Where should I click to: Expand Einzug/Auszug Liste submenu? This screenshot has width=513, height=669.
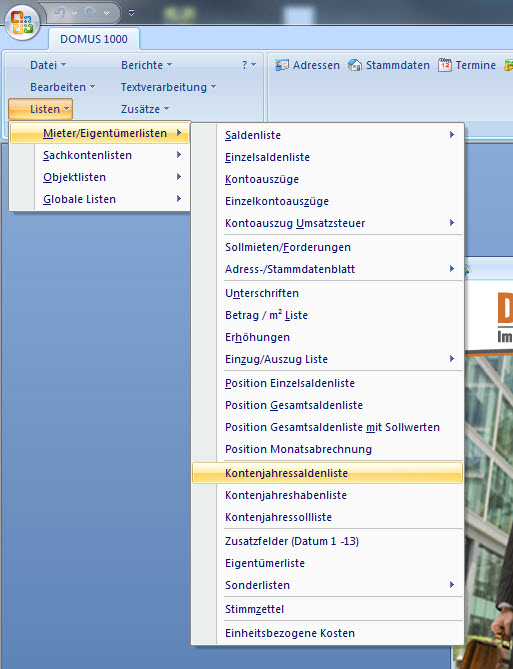point(327,359)
